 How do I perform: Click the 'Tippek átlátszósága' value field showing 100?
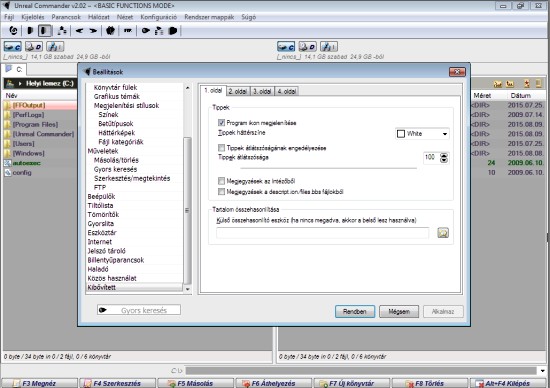[431, 158]
